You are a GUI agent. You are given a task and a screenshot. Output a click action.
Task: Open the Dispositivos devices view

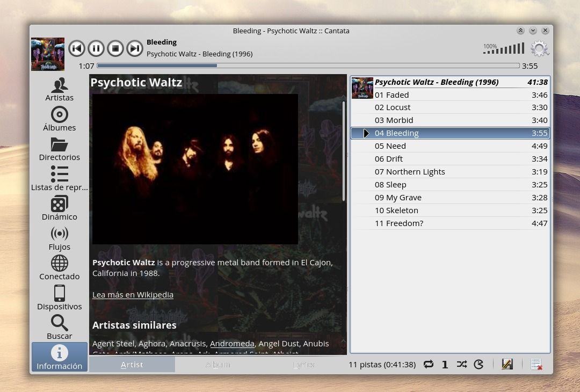click(x=59, y=297)
